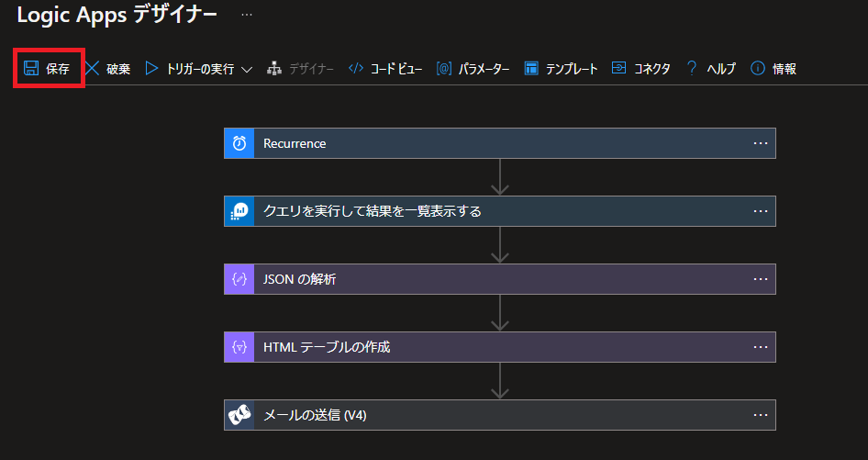This screenshot has width=868, height=460.
Task: Click the メールの送信 (V4) SendGrid icon
Action: click(x=239, y=415)
